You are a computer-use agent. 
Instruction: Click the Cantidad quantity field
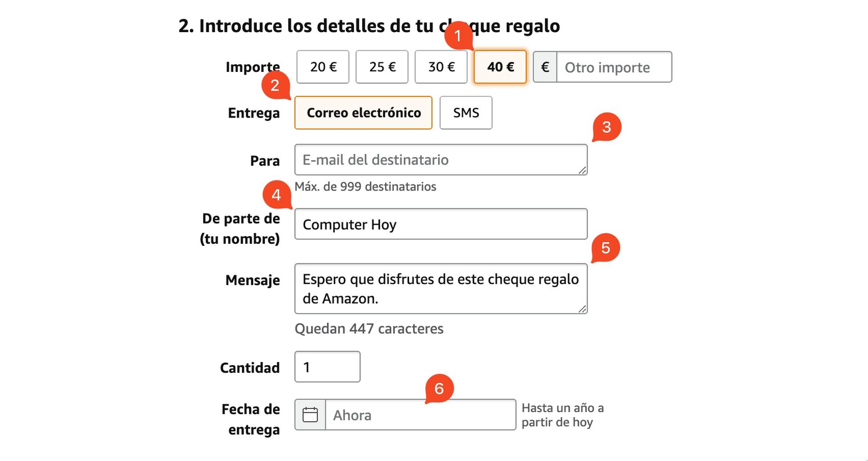pyautogui.click(x=327, y=367)
